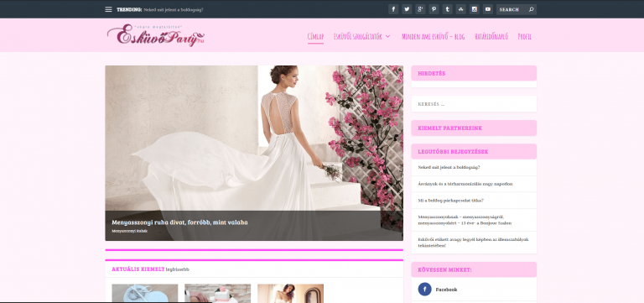Open the Pinterest social icon
The height and width of the screenshot is (303, 644).
click(x=434, y=9)
